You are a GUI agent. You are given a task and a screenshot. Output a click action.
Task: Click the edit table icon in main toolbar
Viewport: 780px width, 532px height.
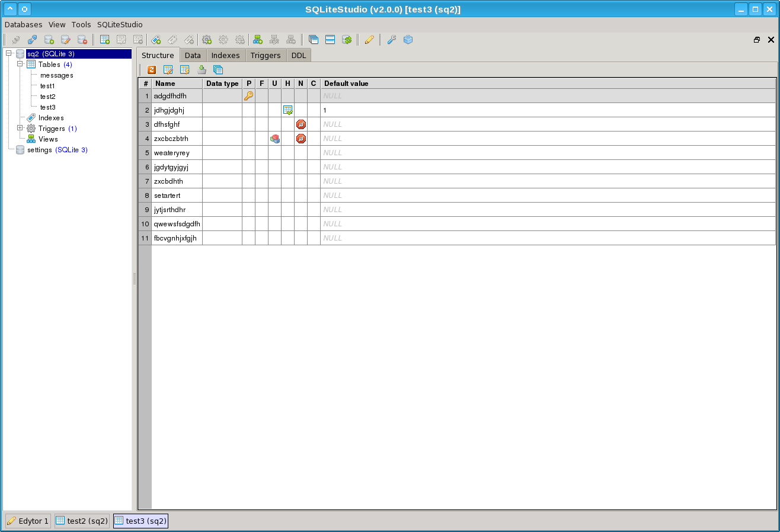tap(122, 40)
